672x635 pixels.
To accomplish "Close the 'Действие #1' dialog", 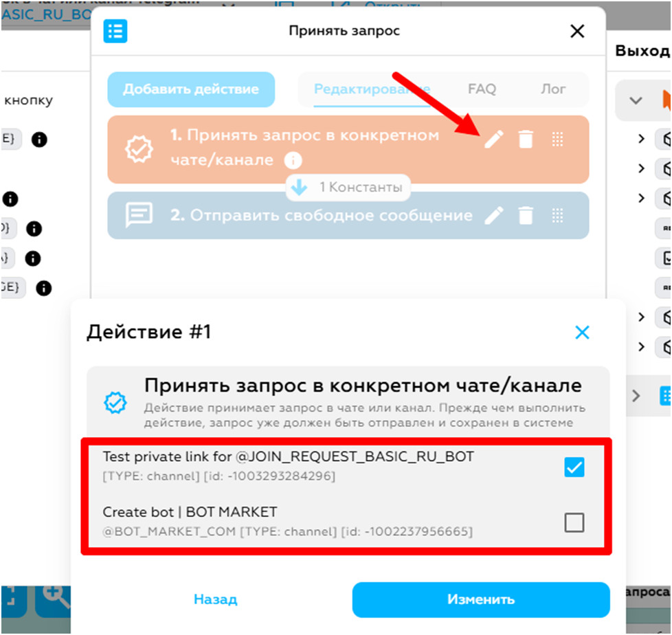I will click(x=582, y=333).
